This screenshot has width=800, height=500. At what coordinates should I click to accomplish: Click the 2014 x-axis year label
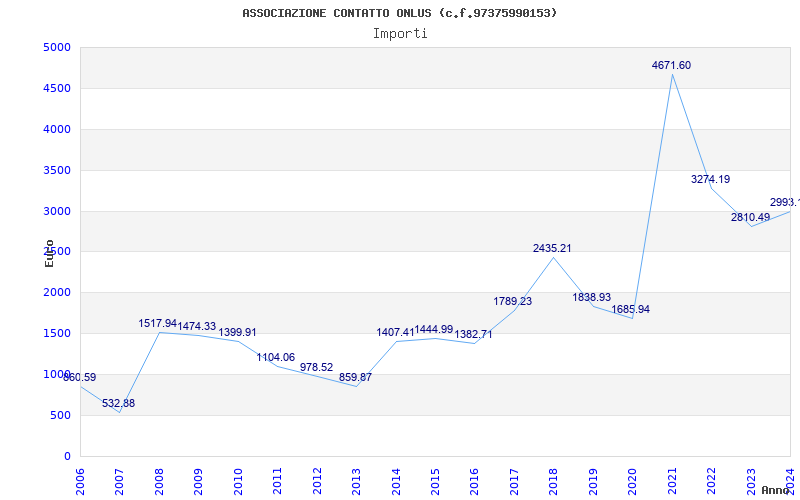(x=395, y=482)
